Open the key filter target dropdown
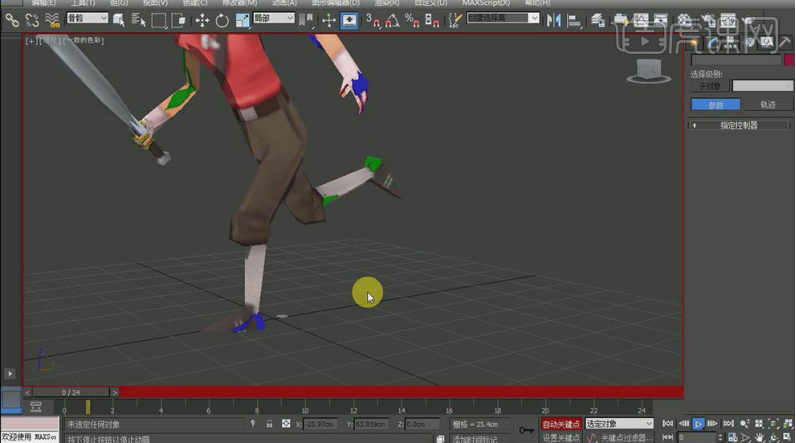This screenshot has height=443, width=796. click(619, 423)
